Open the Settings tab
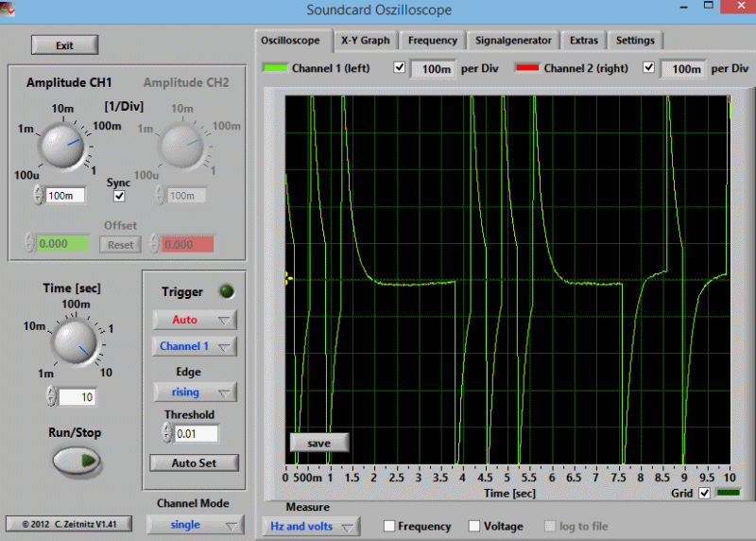The width and height of the screenshot is (756, 541). tap(635, 41)
